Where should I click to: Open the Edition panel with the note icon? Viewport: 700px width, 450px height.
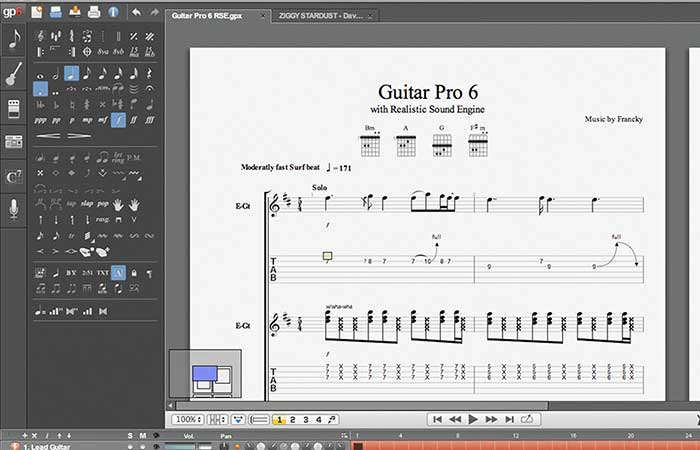coord(15,41)
